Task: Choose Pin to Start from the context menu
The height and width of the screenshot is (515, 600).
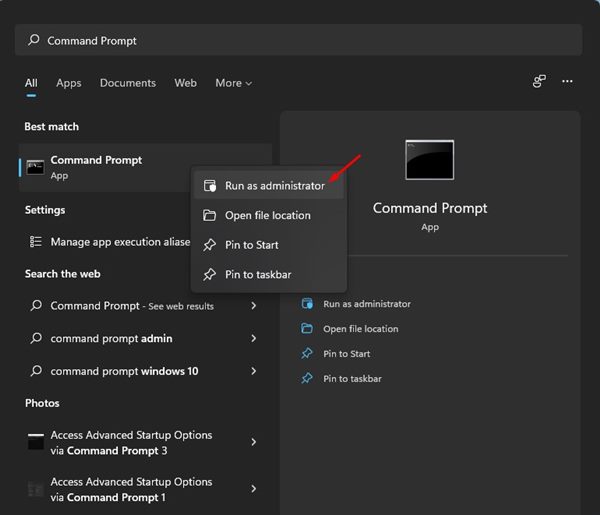Action: click(269, 245)
